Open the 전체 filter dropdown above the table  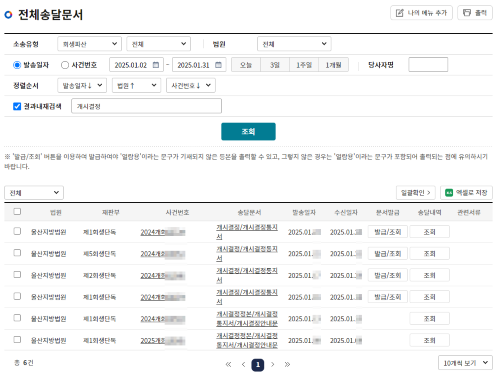(x=34, y=193)
